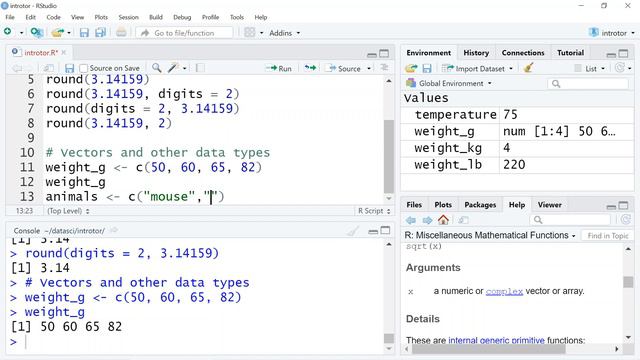This screenshot has height=360, width=640.
Task: Save the workspace with the Environment disk icon
Action: [x=427, y=68]
